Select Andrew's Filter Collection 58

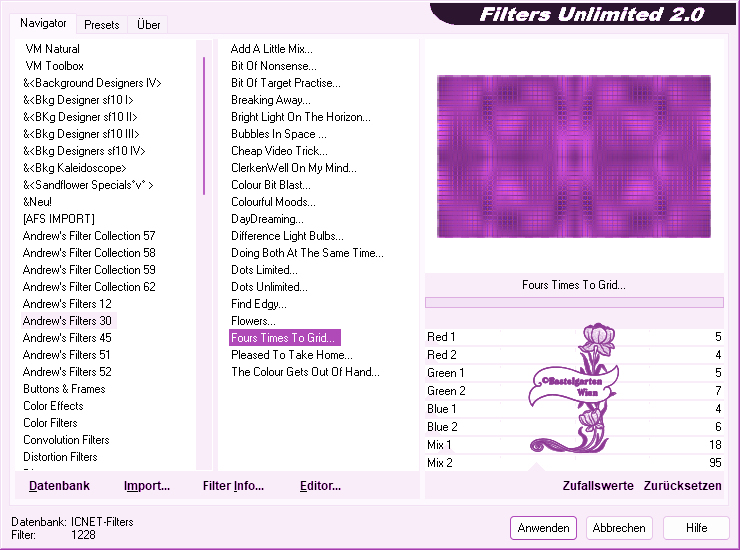pos(89,253)
